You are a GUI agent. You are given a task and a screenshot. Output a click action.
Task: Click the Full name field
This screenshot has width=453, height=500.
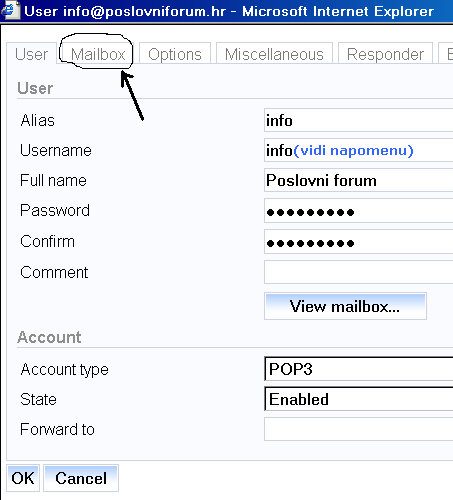[x=359, y=180]
